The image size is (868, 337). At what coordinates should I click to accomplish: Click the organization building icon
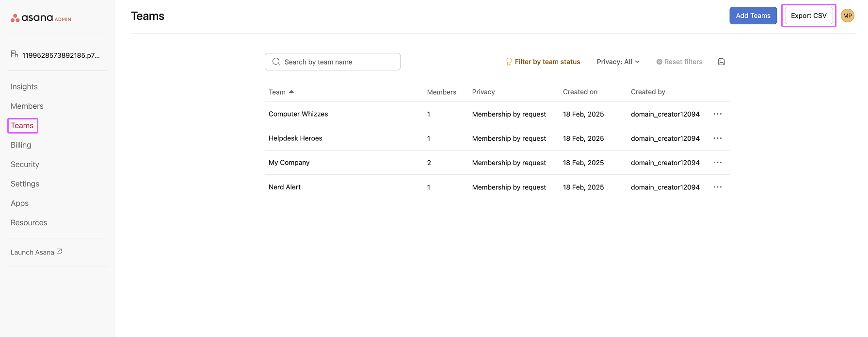tap(15, 54)
